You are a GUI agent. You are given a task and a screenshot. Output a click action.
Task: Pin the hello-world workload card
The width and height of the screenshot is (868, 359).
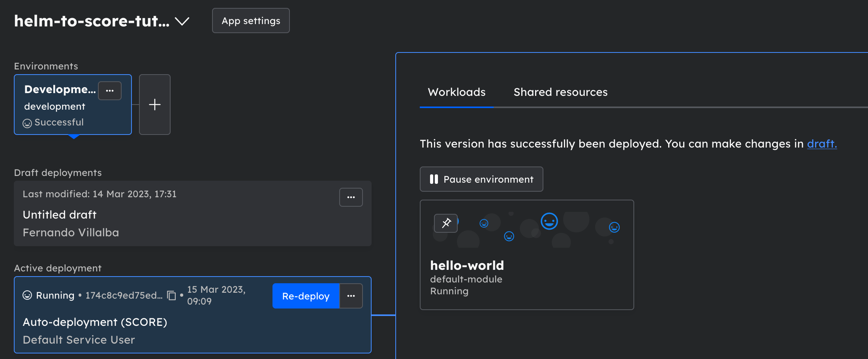pyautogui.click(x=446, y=223)
